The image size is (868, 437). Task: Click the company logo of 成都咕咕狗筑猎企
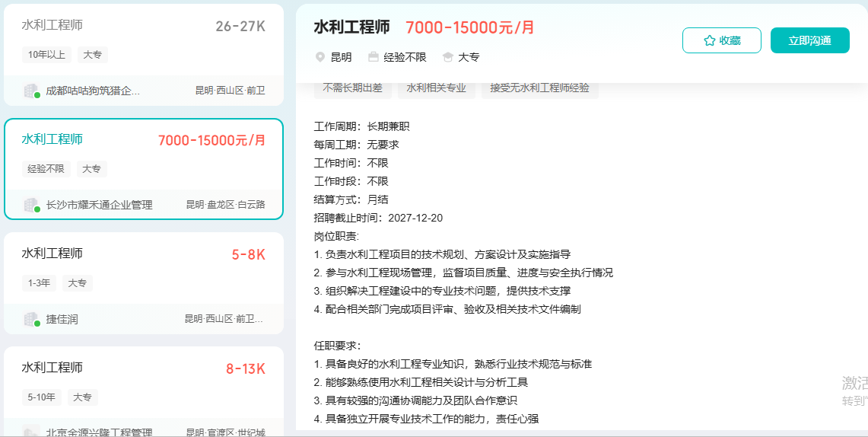[31, 91]
